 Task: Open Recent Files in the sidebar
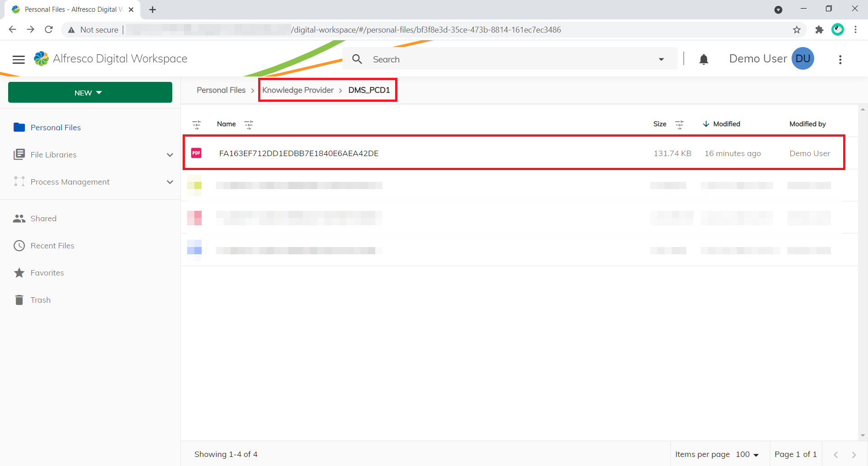52,246
